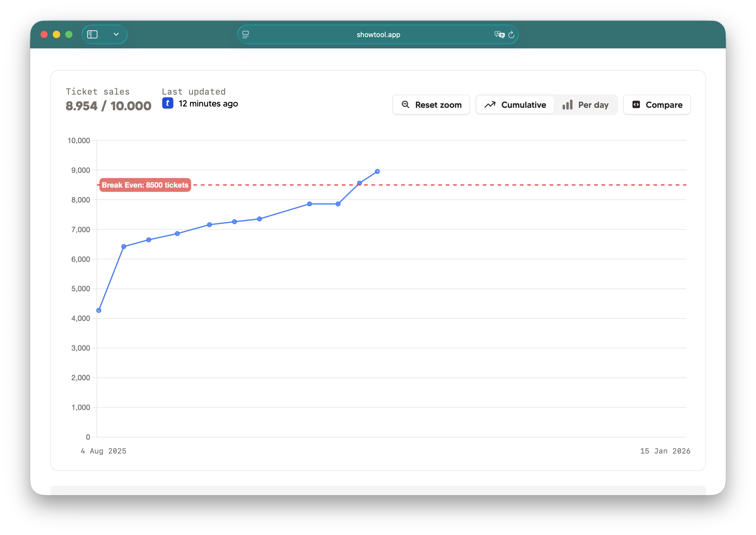Open the page reader menu icon in address bar
The image size is (756, 535).
pyautogui.click(x=245, y=35)
